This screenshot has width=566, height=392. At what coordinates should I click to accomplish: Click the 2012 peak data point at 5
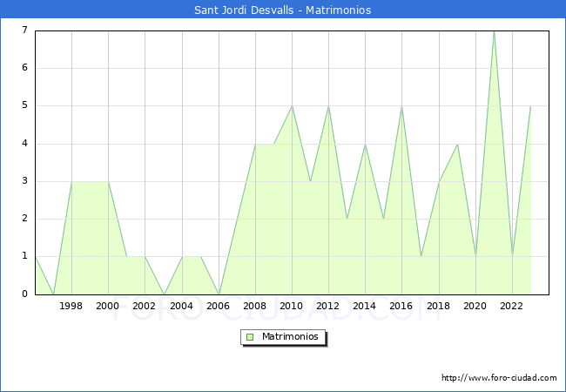[328, 106]
